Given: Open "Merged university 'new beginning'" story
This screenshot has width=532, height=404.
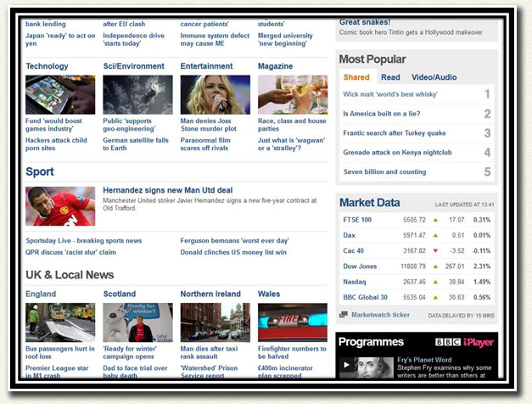Looking at the screenshot, I should coord(285,39).
